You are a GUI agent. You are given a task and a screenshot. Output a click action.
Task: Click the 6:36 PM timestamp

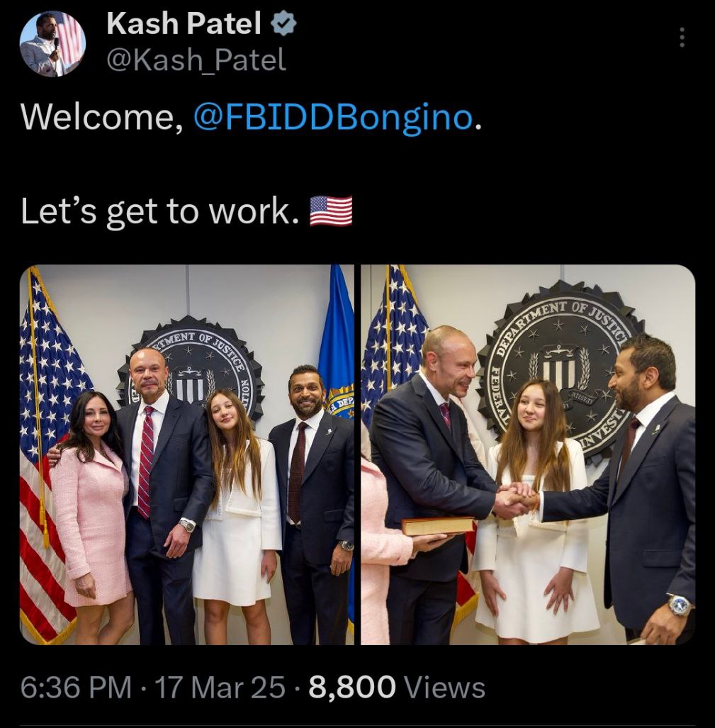click(x=76, y=687)
